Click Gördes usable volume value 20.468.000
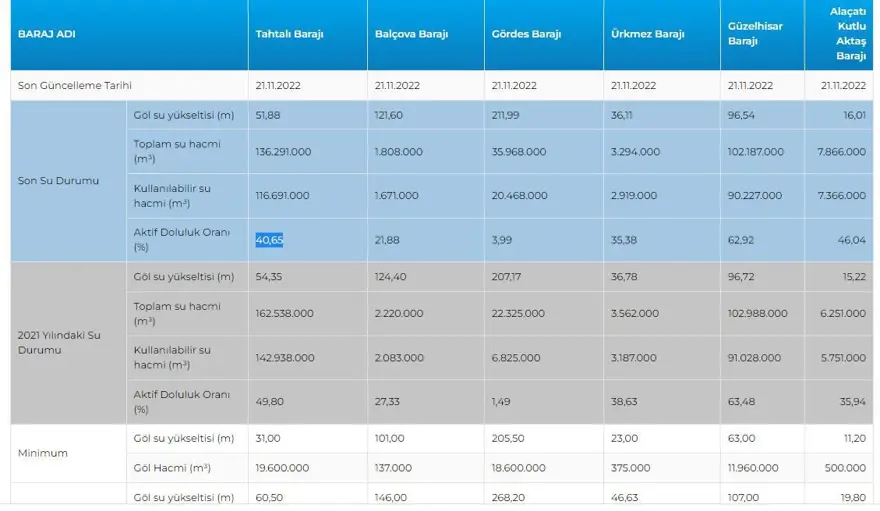Viewport: 880px width, 511px height. (518, 196)
